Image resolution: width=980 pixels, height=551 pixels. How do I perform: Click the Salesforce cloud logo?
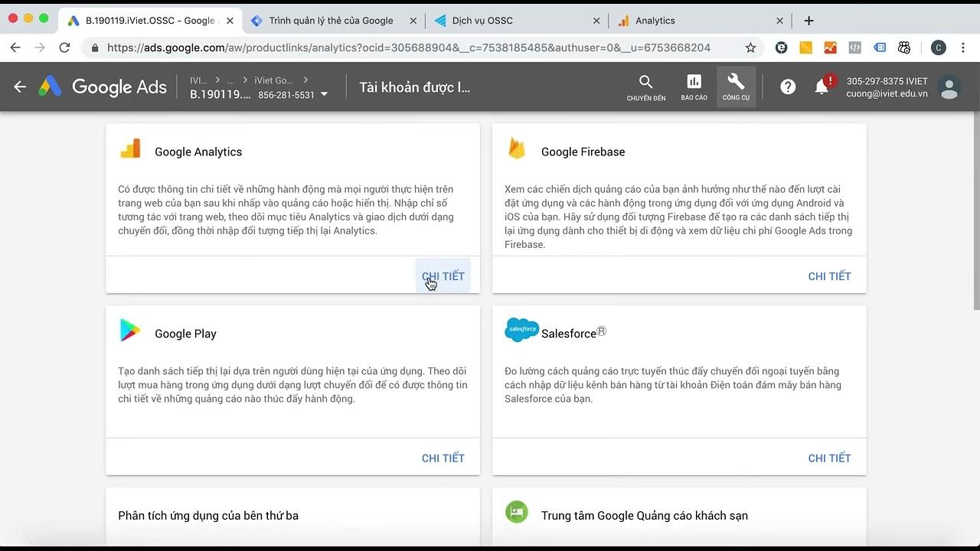tap(522, 330)
